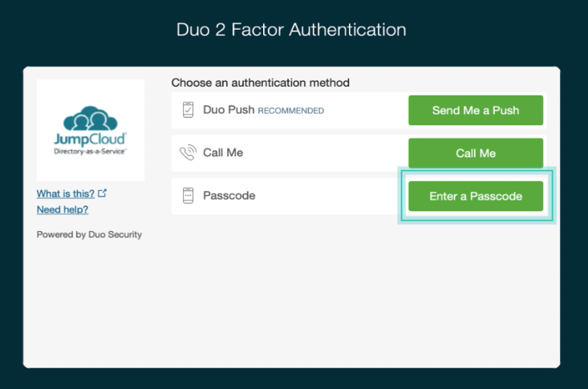Click the Duo 2 Factor Authentication title
Screen dimensions: 588x389
(291, 30)
